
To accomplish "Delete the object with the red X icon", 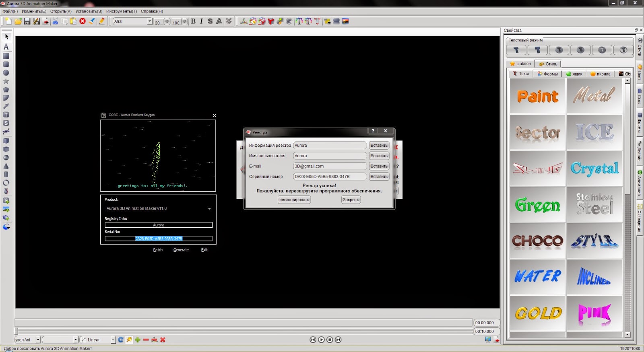I will pyautogui.click(x=83, y=21).
